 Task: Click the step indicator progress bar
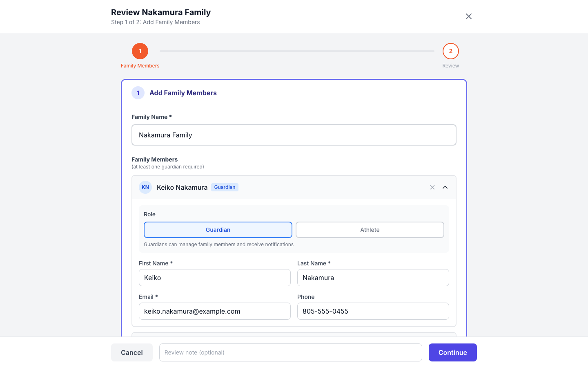[x=297, y=51]
